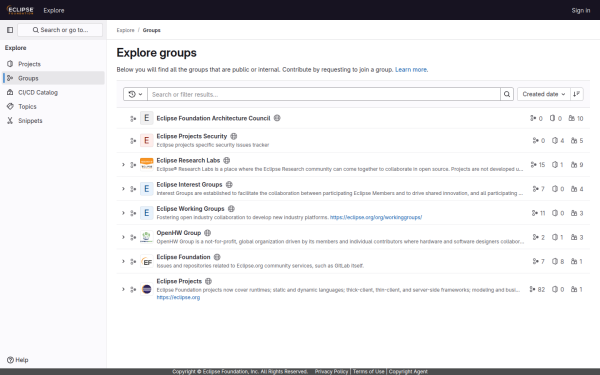Image resolution: width=600 pixels, height=375 pixels.
Task: Click the projects count icon for Eclipse Foundation row
Action: click(555, 261)
